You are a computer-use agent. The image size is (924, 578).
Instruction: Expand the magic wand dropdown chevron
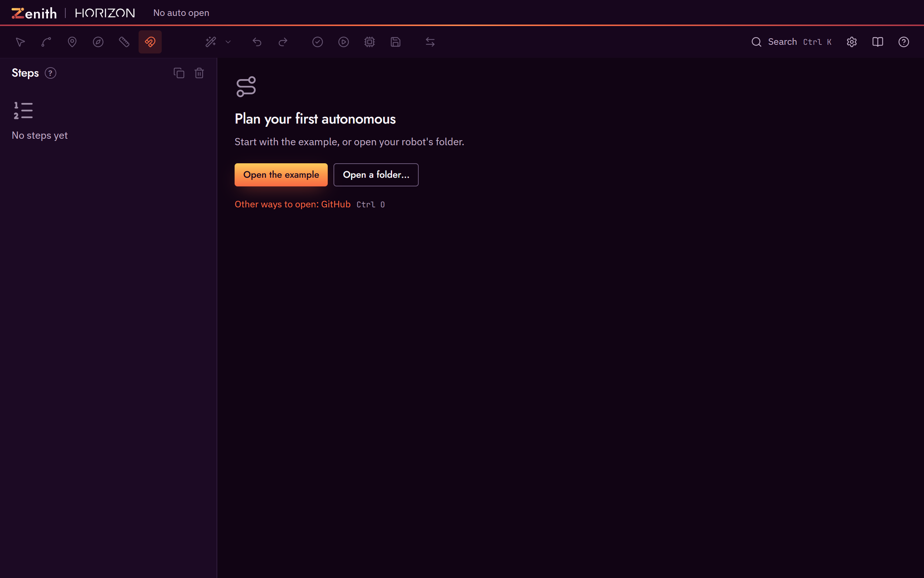pos(228,42)
